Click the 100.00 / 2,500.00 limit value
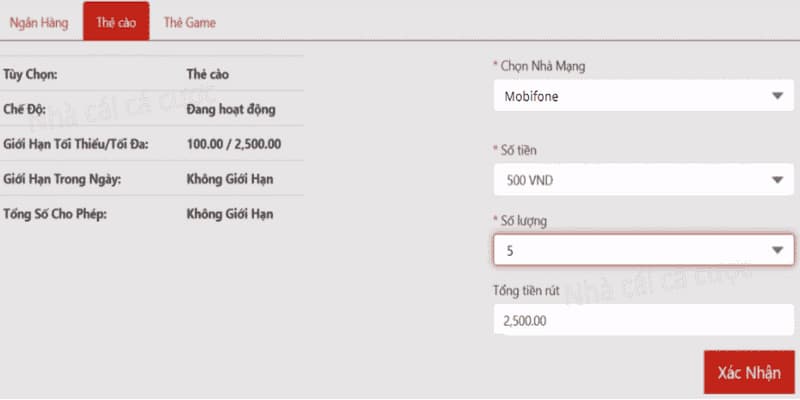The height and width of the screenshot is (400, 800). click(234, 144)
